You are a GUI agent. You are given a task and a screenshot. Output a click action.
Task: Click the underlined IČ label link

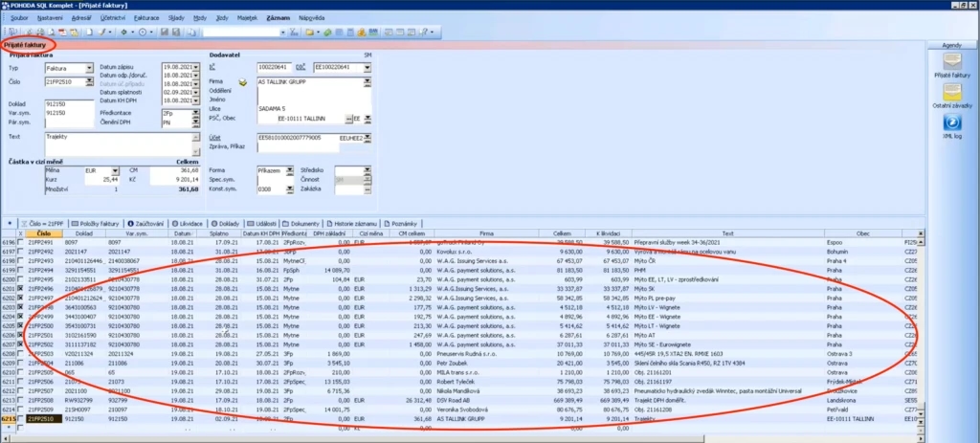point(212,66)
